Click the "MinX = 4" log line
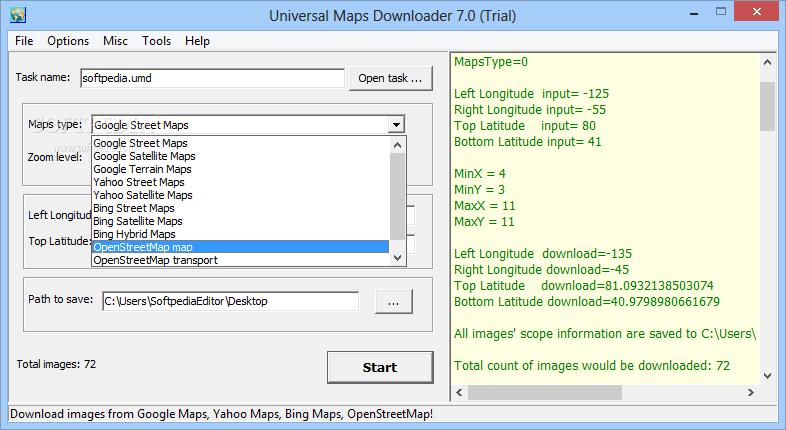This screenshot has width=786, height=430. [480, 174]
